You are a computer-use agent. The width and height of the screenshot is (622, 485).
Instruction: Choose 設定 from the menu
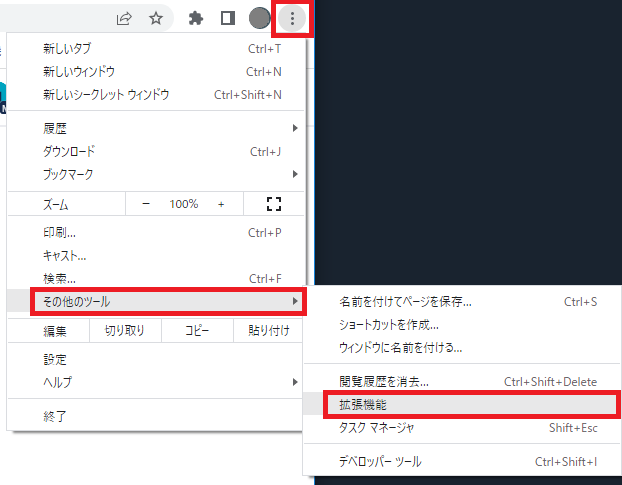pyautogui.click(x=55, y=359)
